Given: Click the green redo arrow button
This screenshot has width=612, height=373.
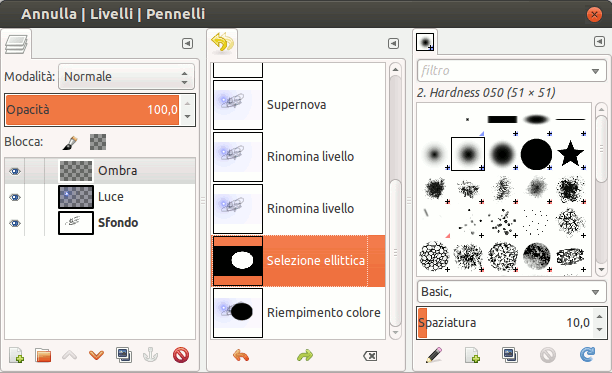Looking at the screenshot, I should [x=305, y=355].
